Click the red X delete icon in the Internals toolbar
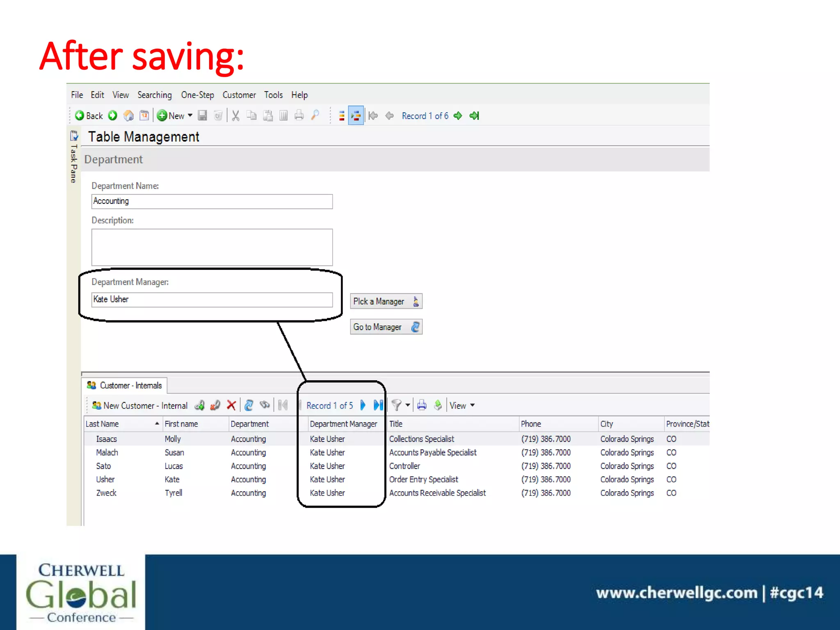Screen dimensions: 840x630 231,405
